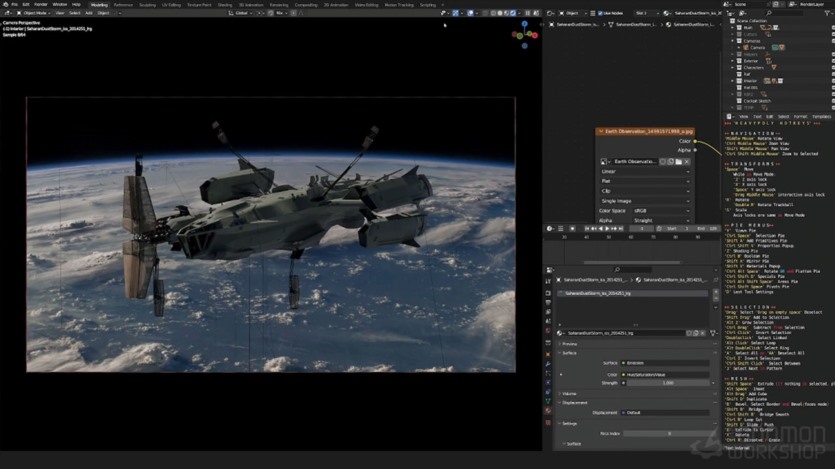Open the Object Mode dropdown in viewport
This screenshot has width=835, height=469.
tap(32, 13)
